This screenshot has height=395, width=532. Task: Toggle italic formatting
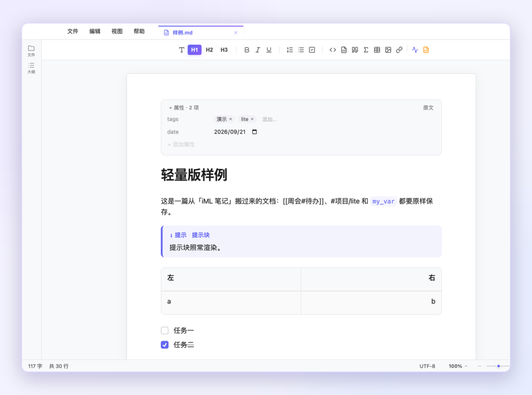[258, 50]
